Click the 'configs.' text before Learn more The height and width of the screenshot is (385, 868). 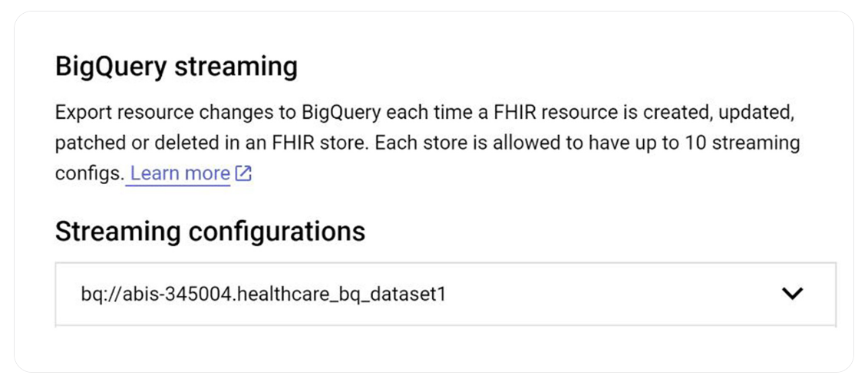click(x=88, y=174)
